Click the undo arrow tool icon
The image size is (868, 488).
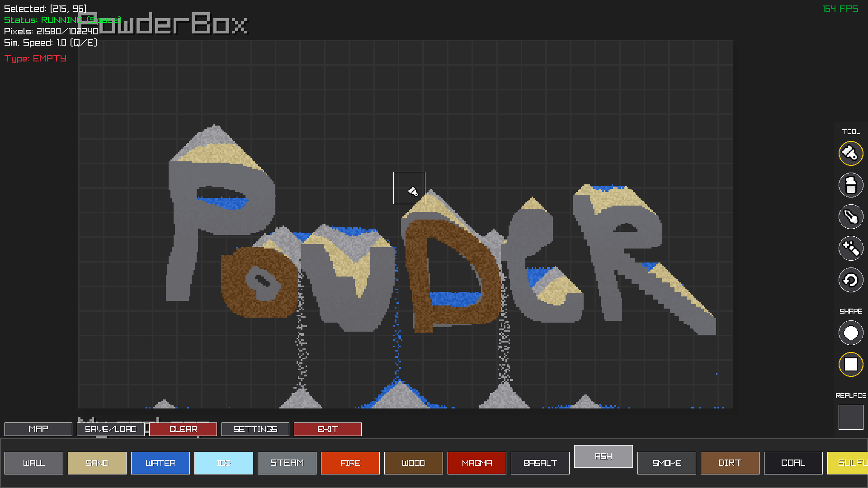point(850,280)
